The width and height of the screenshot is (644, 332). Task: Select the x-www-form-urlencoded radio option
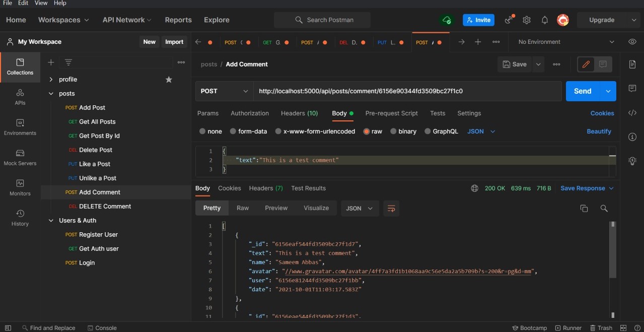tap(278, 131)
